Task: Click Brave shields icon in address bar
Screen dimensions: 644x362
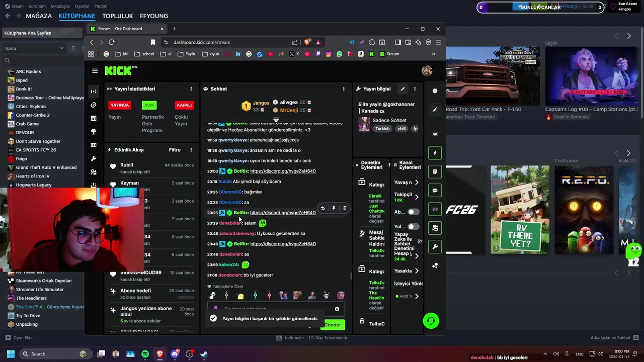Action: (x=307, y=42)
